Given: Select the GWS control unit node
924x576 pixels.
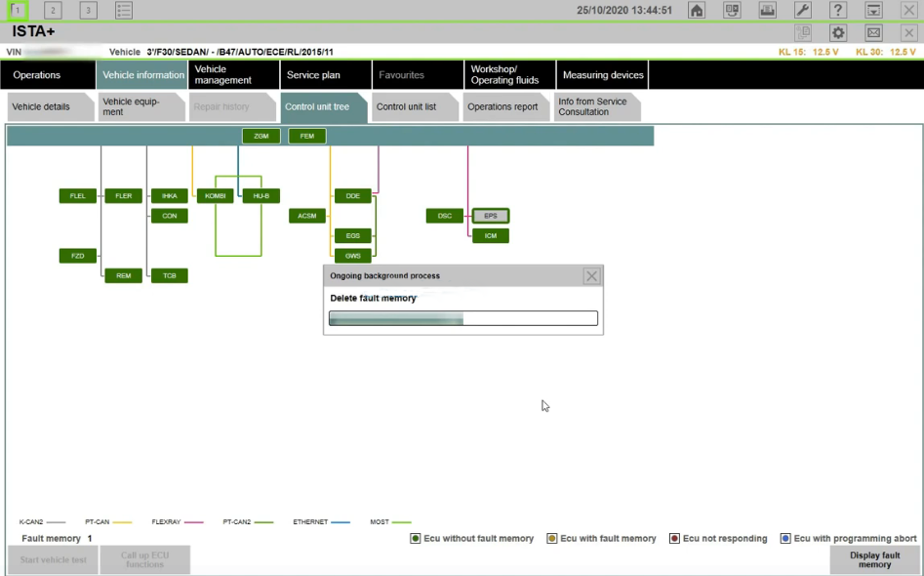Looking at the screenshot, I should click(x=353, y=256).
